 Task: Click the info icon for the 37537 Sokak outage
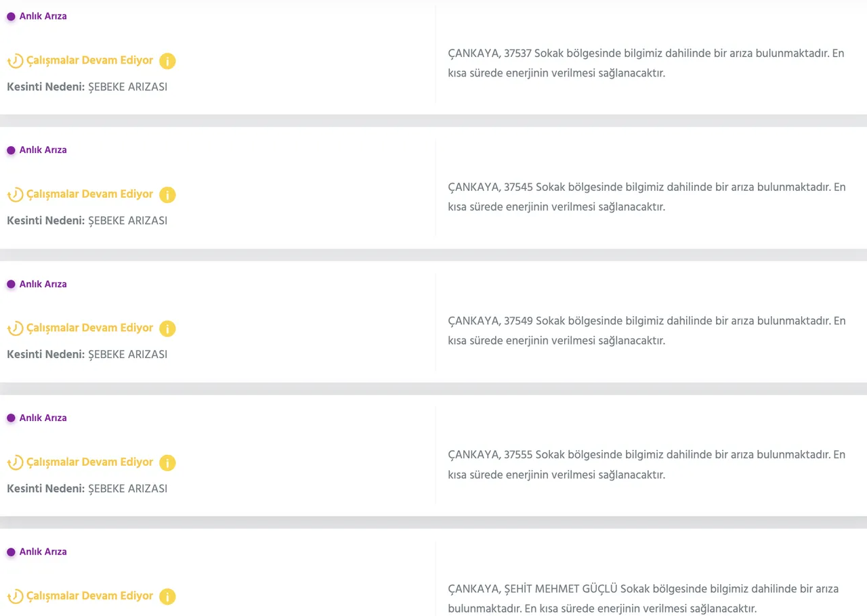coord(167,61)
